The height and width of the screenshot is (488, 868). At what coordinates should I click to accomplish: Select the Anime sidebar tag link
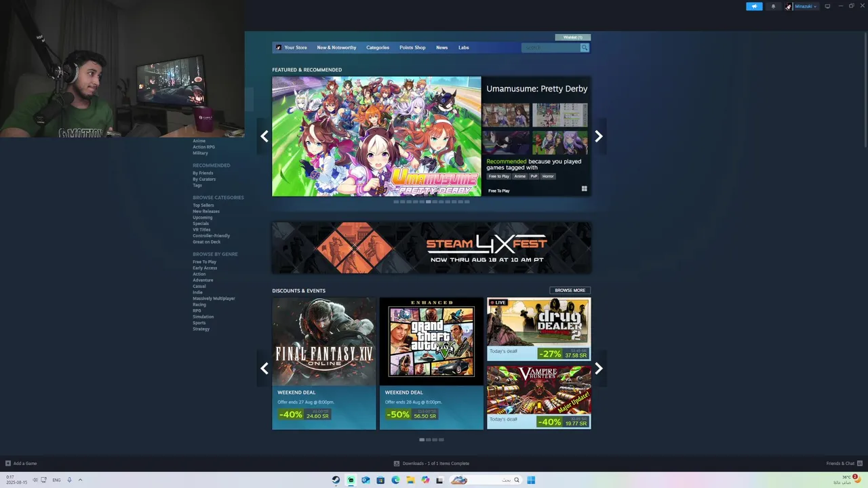click(199, 141)
